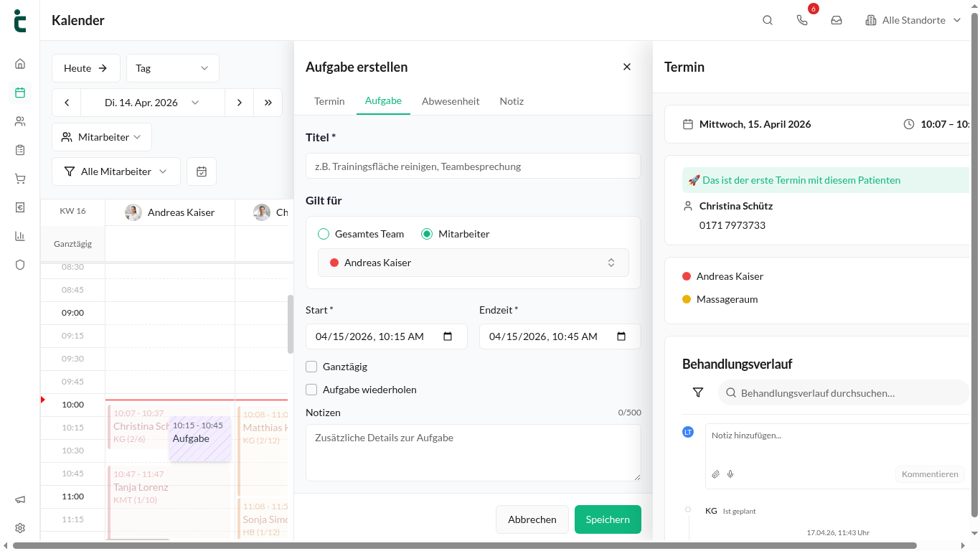Click the statistics bar chart sidebar icon

(20, 236)
